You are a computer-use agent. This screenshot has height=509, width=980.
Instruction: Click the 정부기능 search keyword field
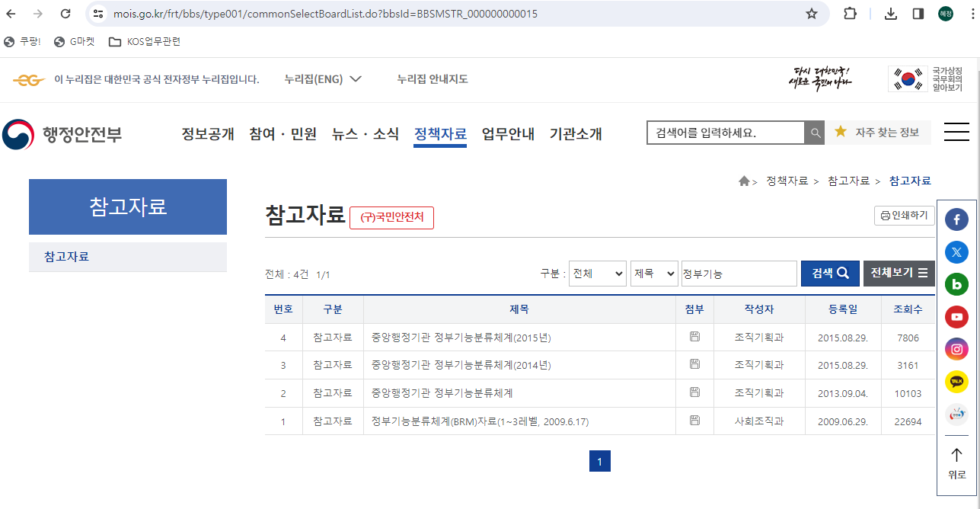[738, 274]
